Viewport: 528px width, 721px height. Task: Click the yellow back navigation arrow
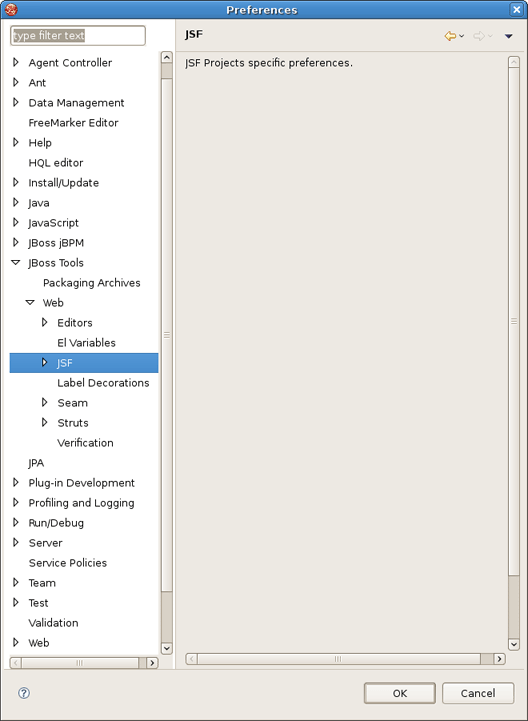[x=450, y=36]
